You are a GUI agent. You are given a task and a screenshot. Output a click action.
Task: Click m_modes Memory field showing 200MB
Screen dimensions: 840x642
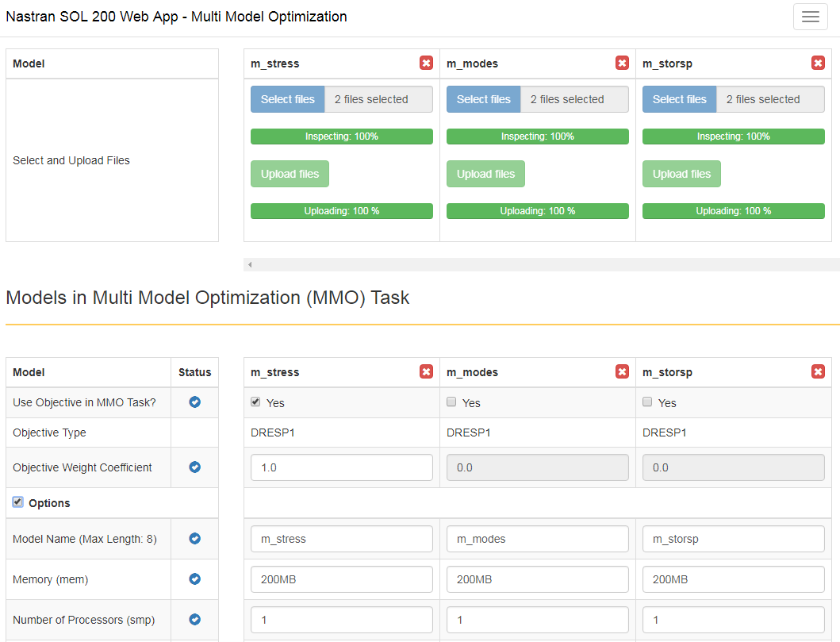point(538,579)
